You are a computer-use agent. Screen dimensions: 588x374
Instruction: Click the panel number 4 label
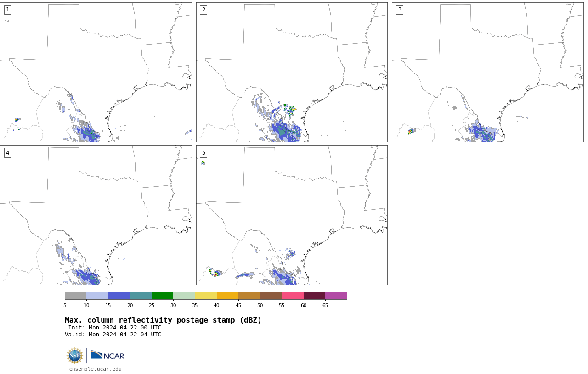click(x=7, y=153)
